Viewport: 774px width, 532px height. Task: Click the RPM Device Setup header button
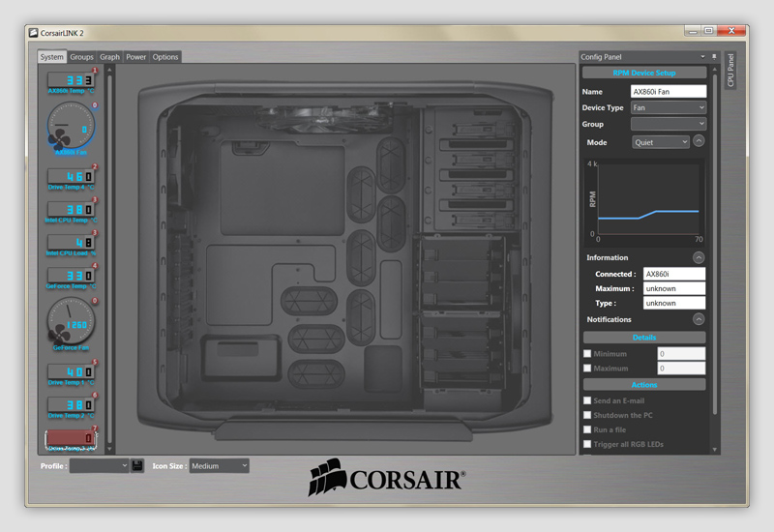(x=644, y=74)
